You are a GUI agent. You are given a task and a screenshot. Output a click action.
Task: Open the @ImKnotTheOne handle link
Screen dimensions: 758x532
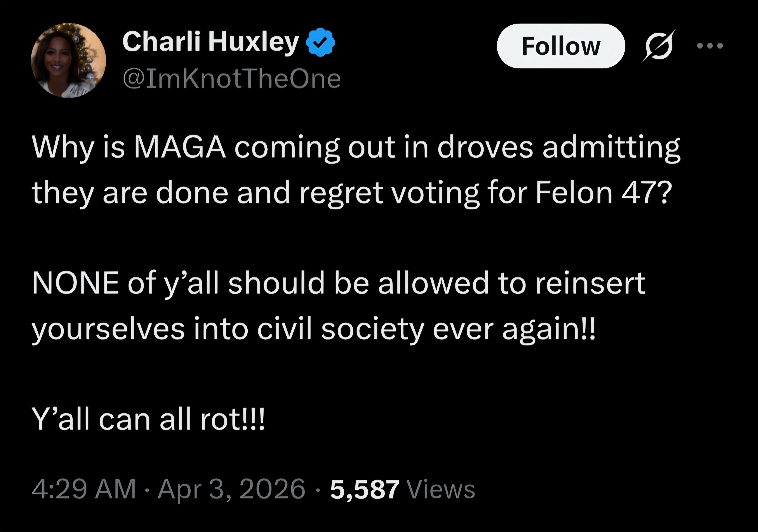tap(231, 79)
